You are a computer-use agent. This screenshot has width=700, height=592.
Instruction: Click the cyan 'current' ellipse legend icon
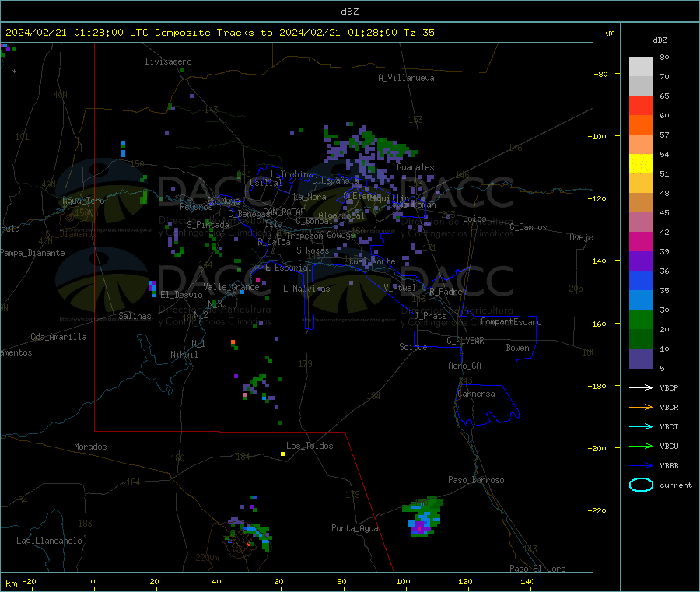click(641, 485)
